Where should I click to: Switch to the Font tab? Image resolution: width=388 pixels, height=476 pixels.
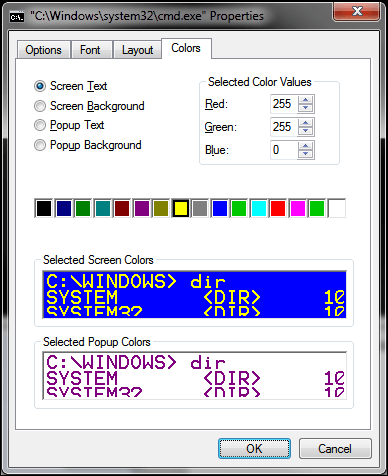pyautogui.click(x=90, y=50)
